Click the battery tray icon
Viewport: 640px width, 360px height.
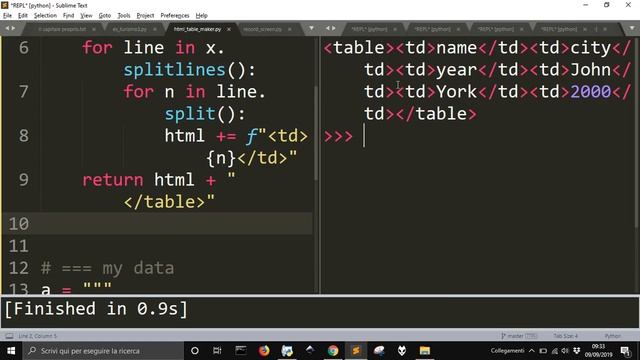click(x=543, y=351)
